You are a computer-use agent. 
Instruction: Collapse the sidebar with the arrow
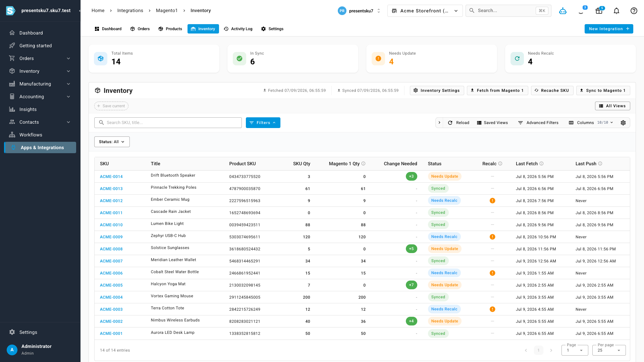[79, 11]
